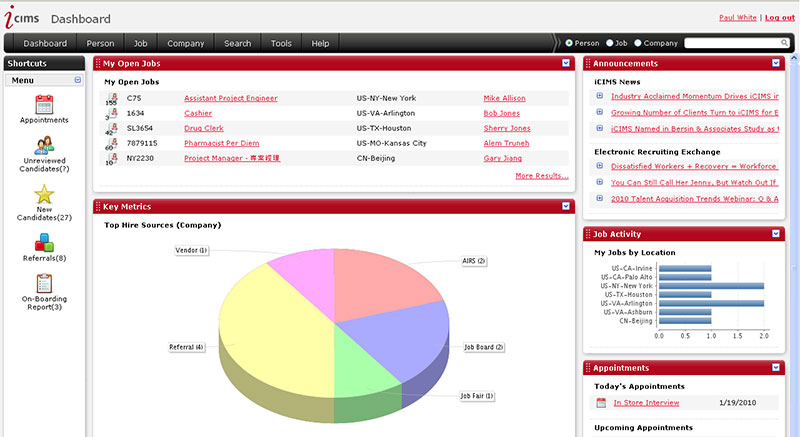Open the Referrals blocks icon
The height and width of the screenshot is (437, 800).
(43, 241)
